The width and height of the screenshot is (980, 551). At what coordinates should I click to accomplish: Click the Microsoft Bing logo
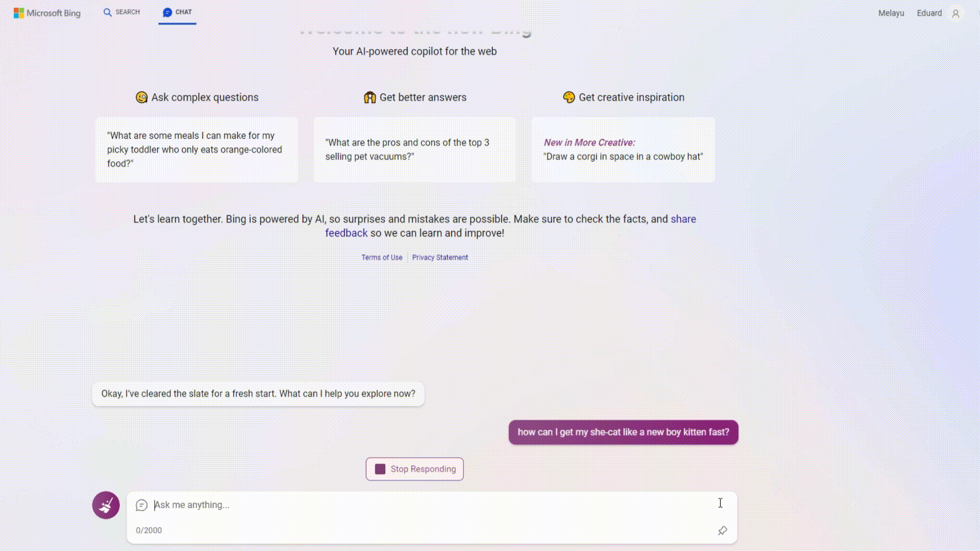47,13
